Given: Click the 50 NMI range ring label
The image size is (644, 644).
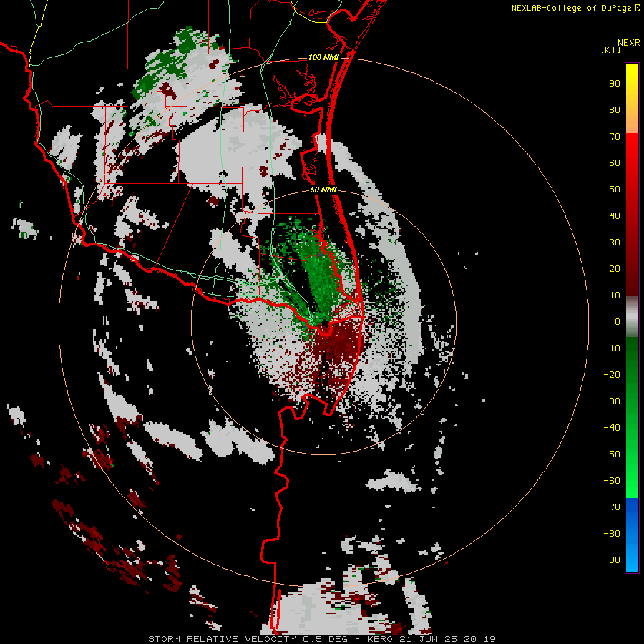Looking at the screenshot, I should click(x=323, y=190).
